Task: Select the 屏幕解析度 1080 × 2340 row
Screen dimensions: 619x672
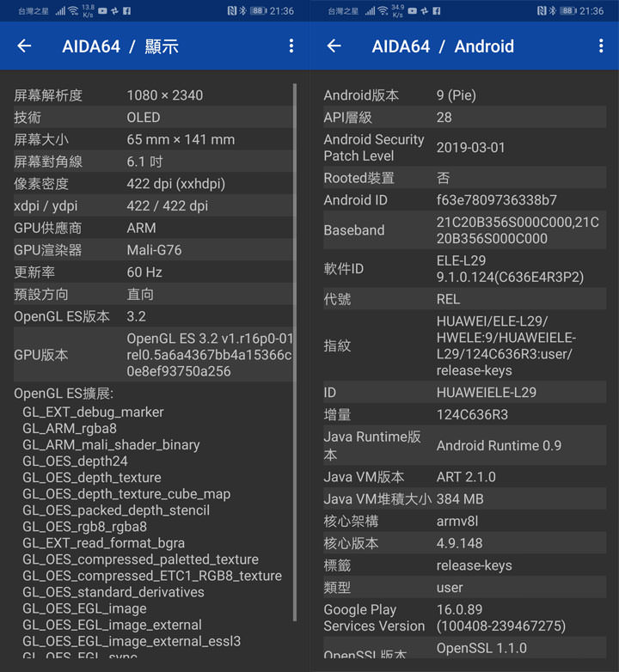Action: click(x=153, y=95)
